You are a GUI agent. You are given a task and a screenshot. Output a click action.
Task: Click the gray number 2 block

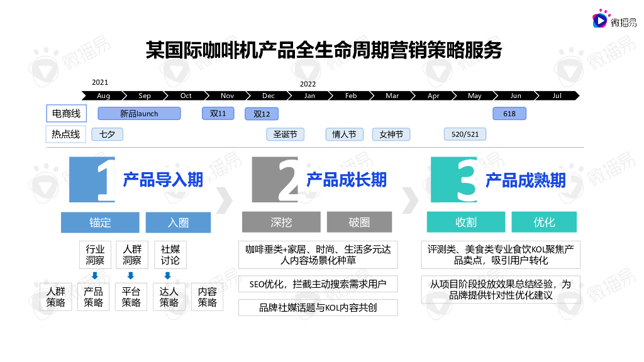point(275,180)
